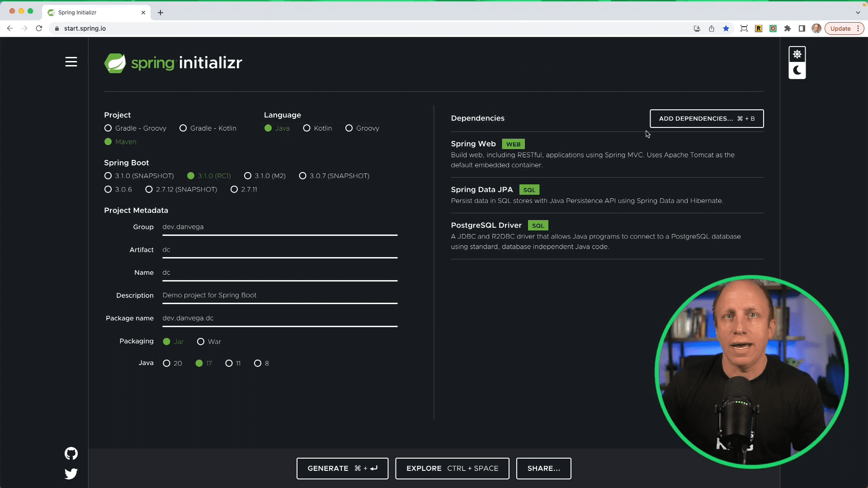This screenshot has height=488, width=868.
Task: Open the browser extensions puzzle icon
Action: [x=788, y=28]
